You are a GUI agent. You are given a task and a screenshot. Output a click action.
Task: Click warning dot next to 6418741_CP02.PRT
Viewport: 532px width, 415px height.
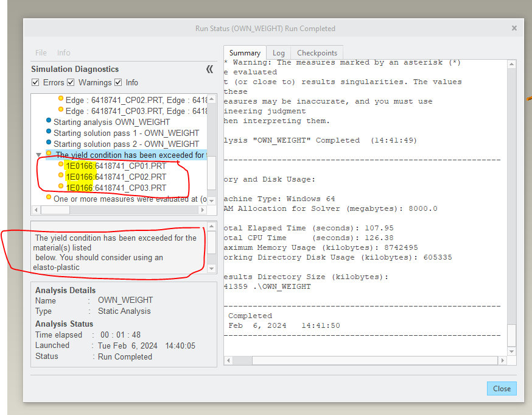click(61, 176)
